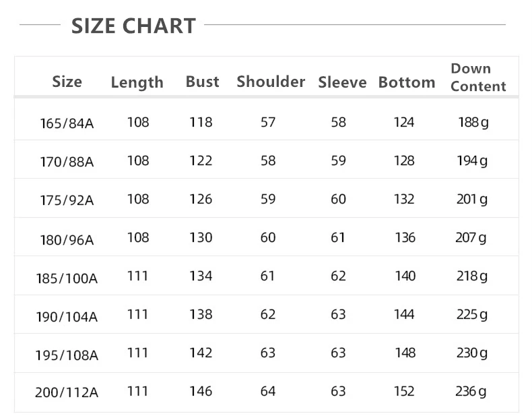Select the Size column header
Image resolution: width=532 pixels, height=420 pixels.
coord(67,82)
